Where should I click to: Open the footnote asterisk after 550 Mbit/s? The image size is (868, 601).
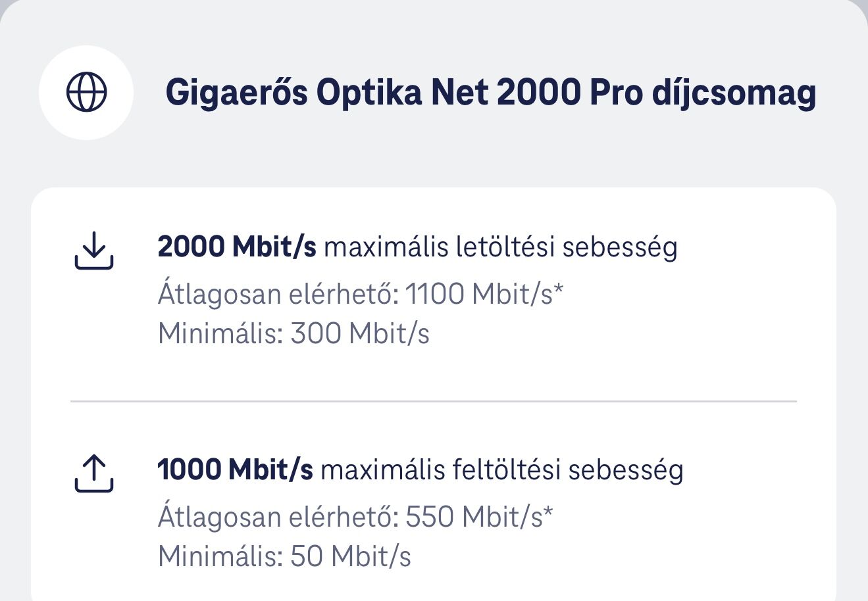(548, 513)
